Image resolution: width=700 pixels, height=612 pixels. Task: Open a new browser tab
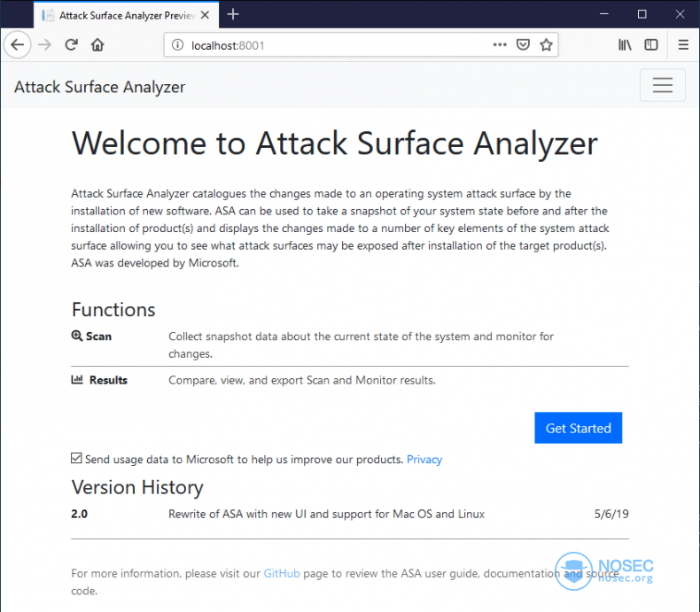point(232,15)
